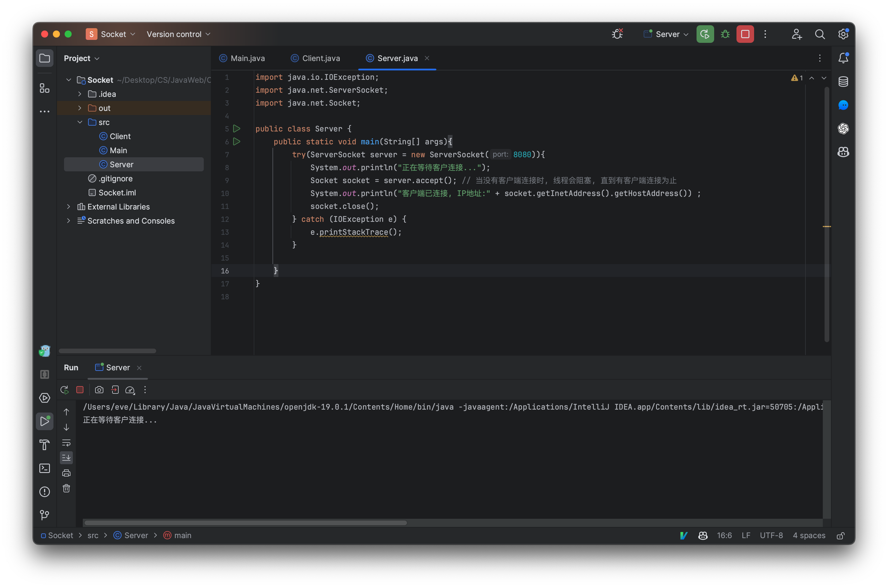Toggle the read-only lock in the status bar
The height and width of the screenshot is (588, 888).
840,535
